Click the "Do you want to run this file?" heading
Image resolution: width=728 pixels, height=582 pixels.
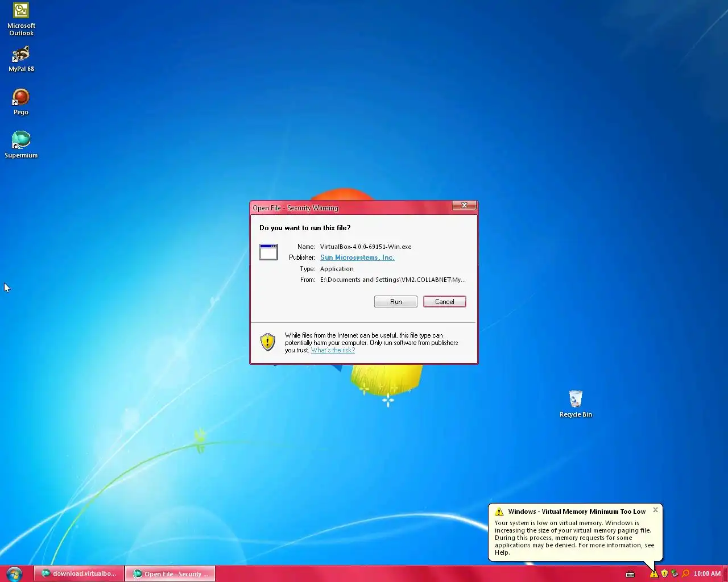pos(305,228)
